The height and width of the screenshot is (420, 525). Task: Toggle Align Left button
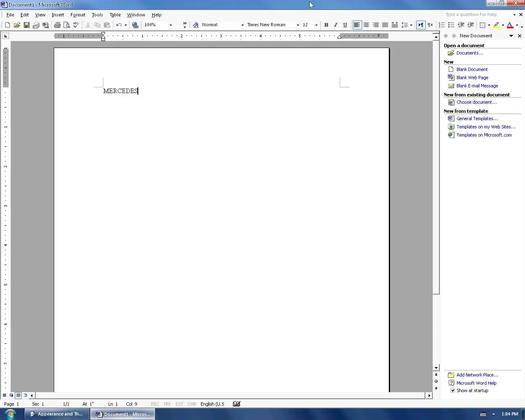click(x=357, y=25)
